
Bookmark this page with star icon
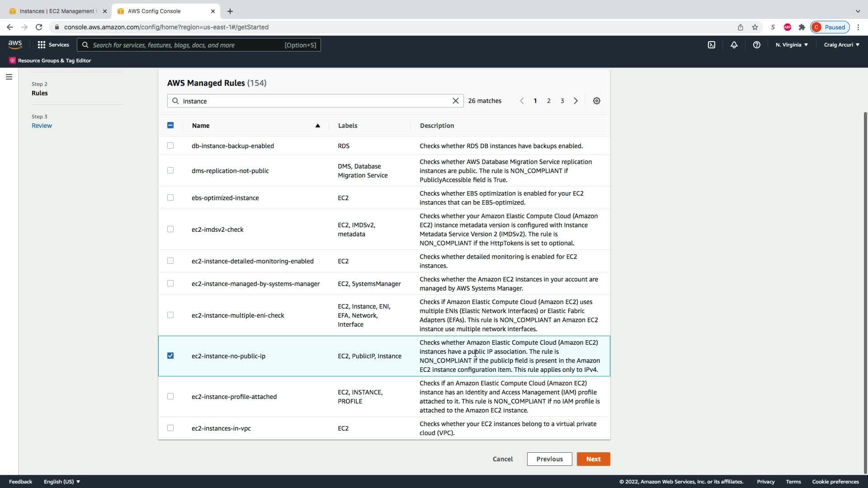click(x=755, y=27)
